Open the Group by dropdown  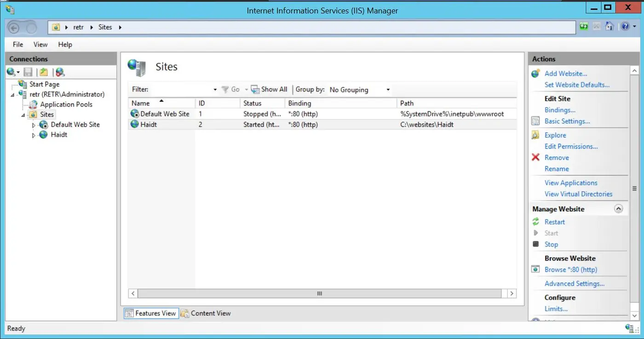[x=360, y=90]
